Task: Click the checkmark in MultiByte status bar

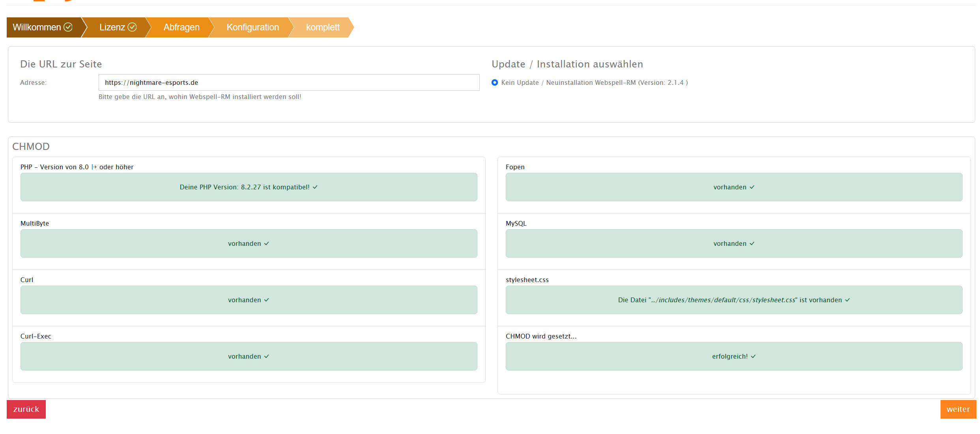Action: pos(267,244)
